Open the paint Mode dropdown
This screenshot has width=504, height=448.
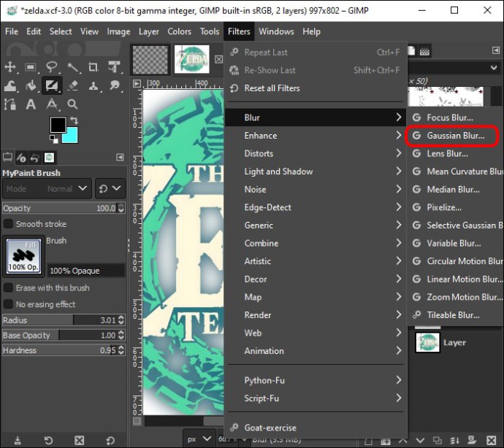coord(47,188)
